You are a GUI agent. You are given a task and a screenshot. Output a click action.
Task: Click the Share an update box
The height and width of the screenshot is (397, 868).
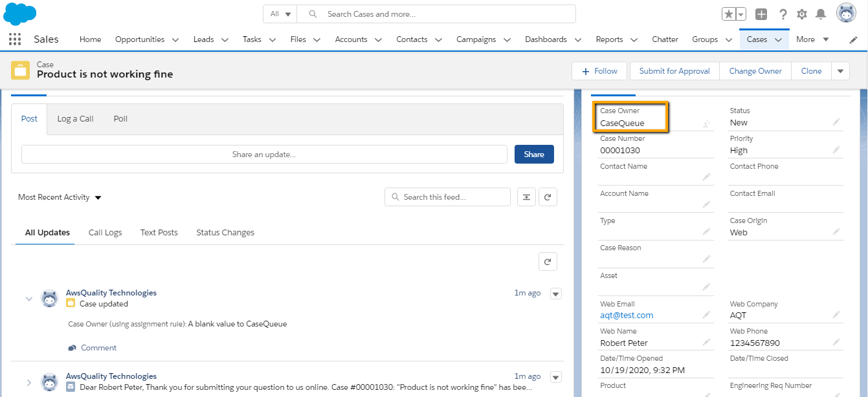click(x=264, y=155)
